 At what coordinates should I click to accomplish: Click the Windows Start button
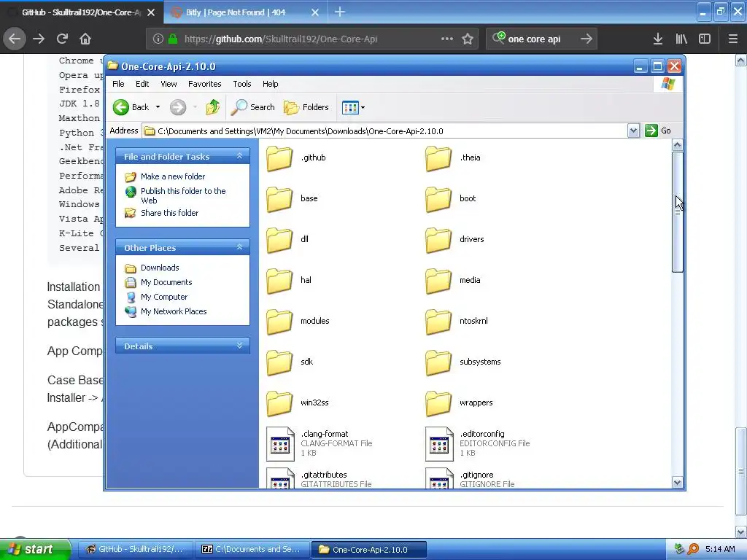tap(35, 549)
